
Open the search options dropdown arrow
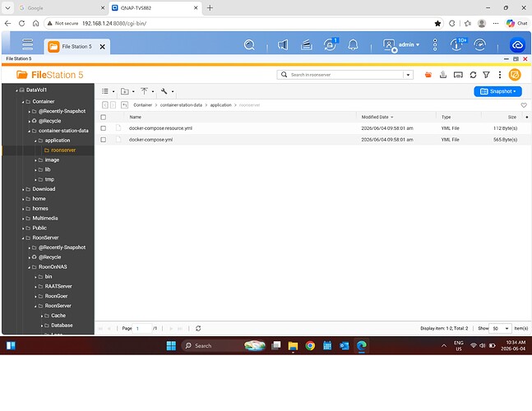pyautogui.click(x=408, y=75)
